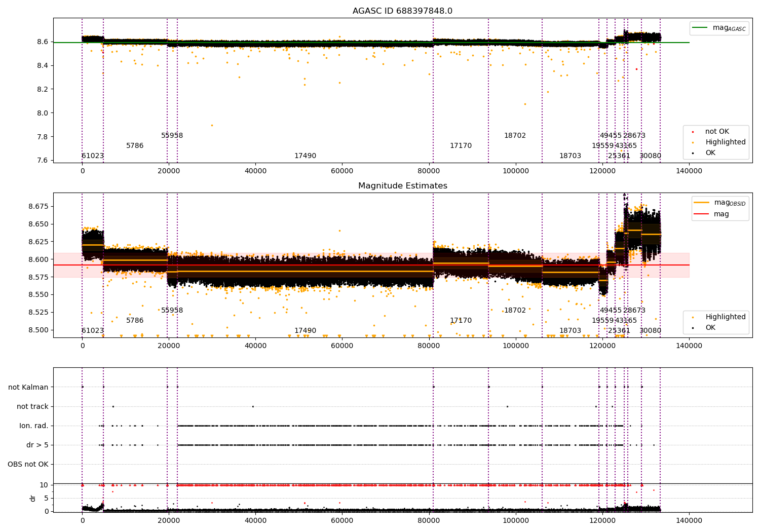
Task: Click y-axis tick 10 on the dr subplot
Action: pos(44,485)
